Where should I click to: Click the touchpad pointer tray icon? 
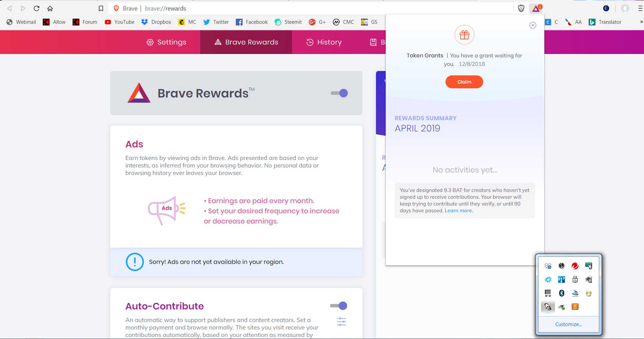[x=548, y=307]
